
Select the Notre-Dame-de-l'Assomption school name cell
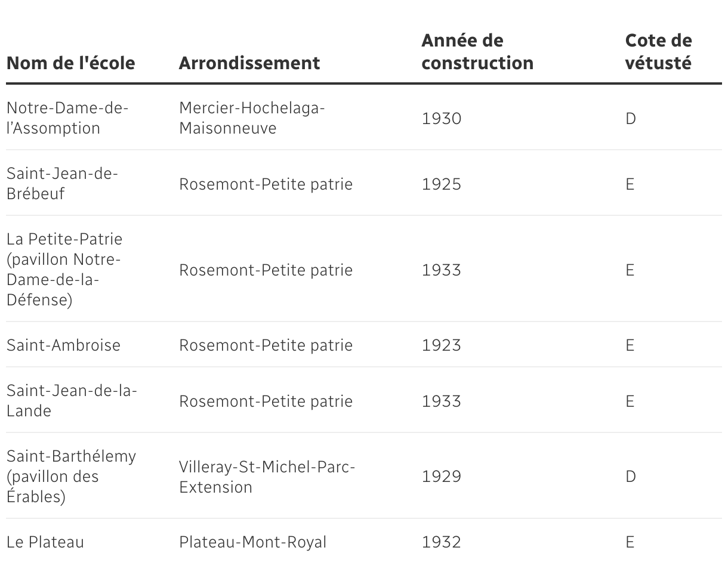(x=67, y=118)
